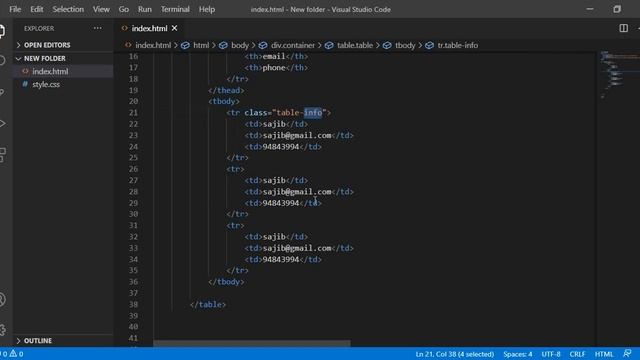Click the symbol icon before table.table breadcrumb
This screenshot has width=640, height=360.
tap(329, 45)
